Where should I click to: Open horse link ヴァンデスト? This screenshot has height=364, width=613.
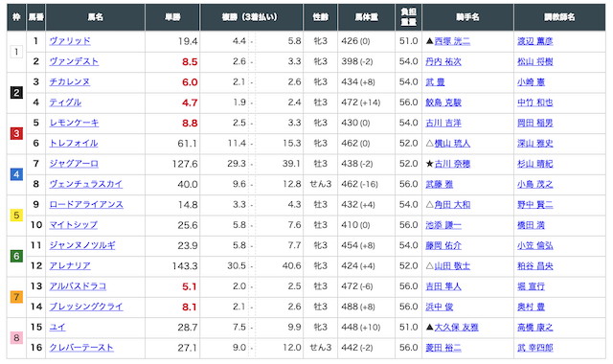click(x=74, y=61)
